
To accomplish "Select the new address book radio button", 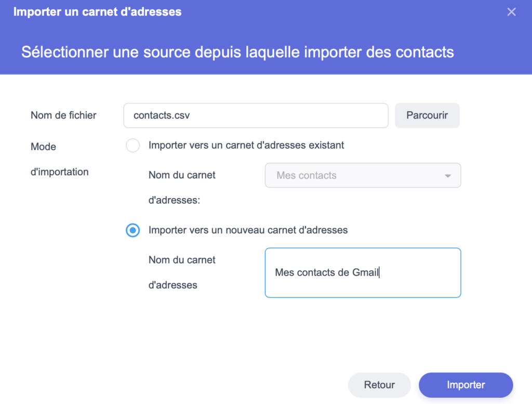I will pyautogui.click(x=133, y=230).
